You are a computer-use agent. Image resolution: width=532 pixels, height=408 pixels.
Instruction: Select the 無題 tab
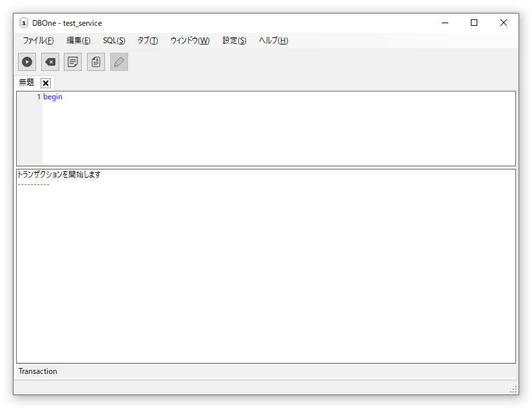pyautogui.click(x=27, y=83)
